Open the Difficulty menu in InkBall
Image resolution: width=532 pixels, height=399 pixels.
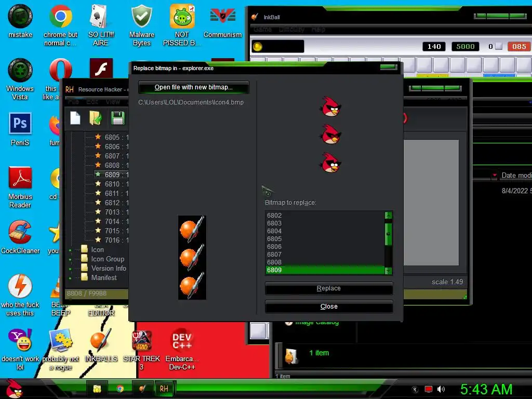(291, 30)
